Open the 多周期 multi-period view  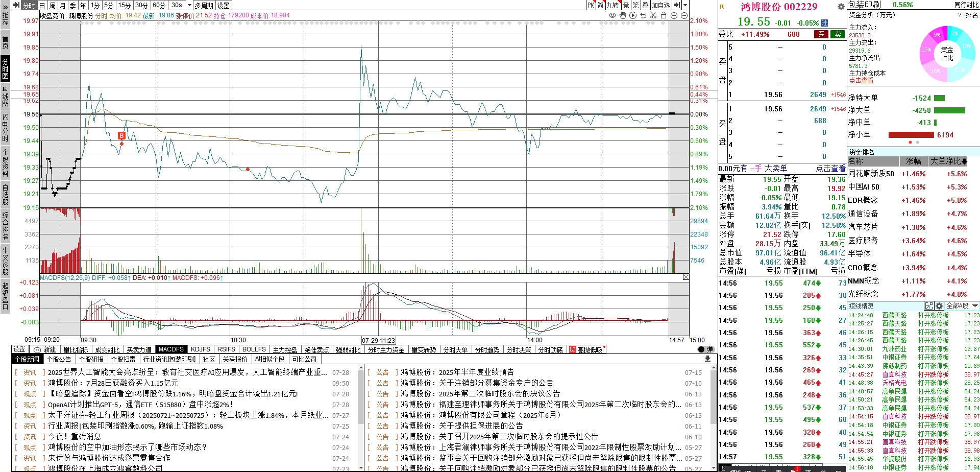(204, 5)
